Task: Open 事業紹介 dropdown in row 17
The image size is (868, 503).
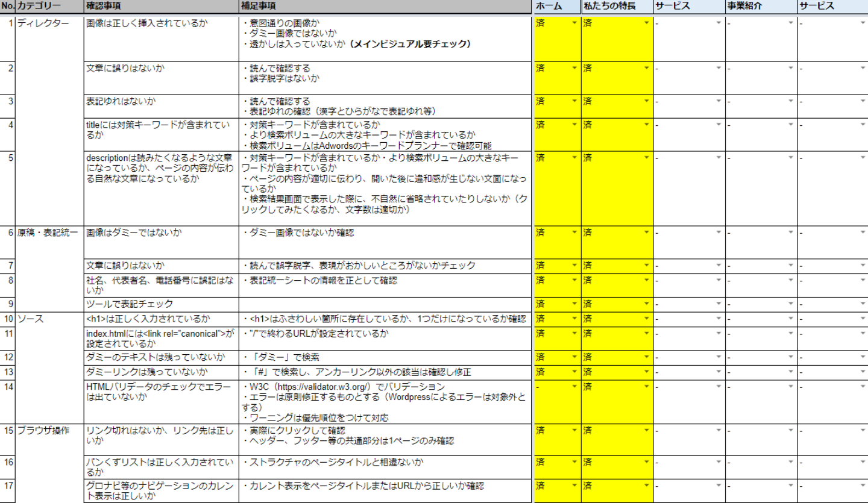Action: (791, 486)
